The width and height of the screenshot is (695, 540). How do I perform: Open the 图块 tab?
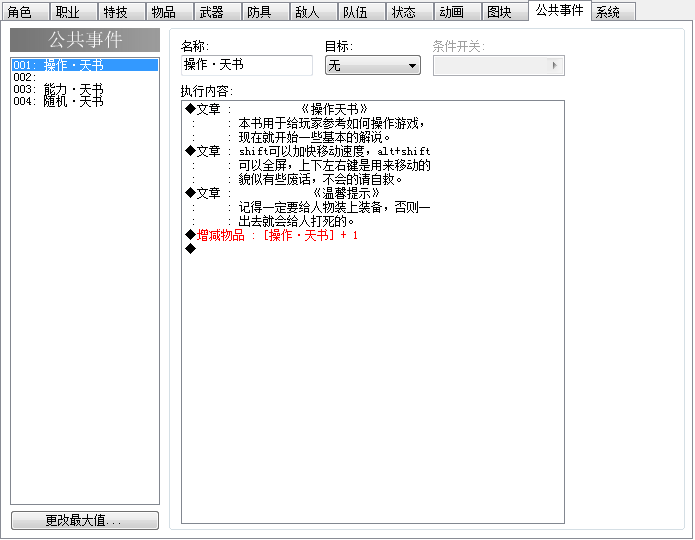[x=505, y=12]
